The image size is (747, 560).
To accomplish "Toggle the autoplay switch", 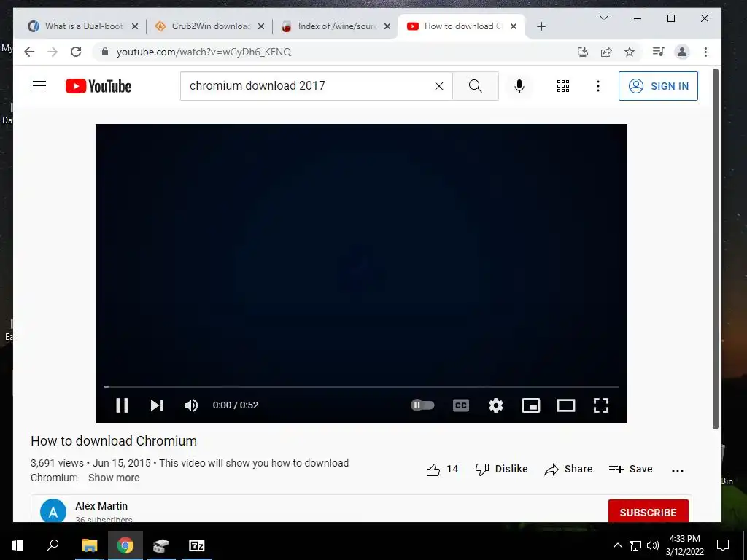I will tap(422, 405).
